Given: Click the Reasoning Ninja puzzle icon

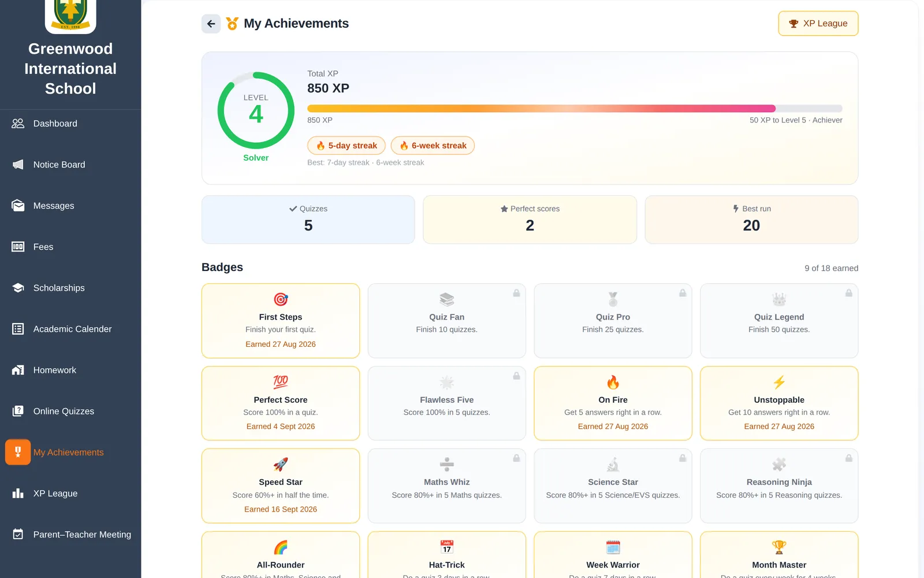Looking at the screenshot, I should (779, 465).
